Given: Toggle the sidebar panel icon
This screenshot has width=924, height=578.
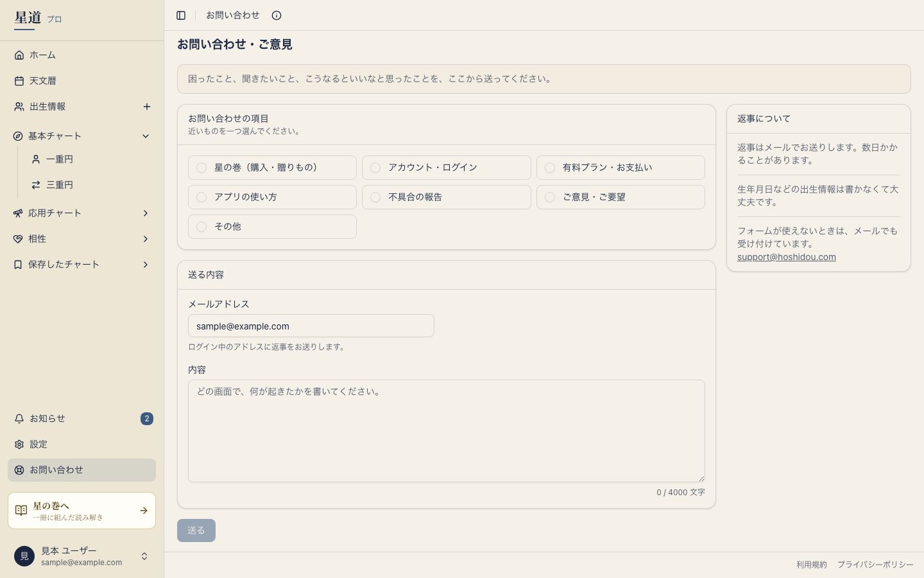Looking at the screenshot, I should click(181, 15).
